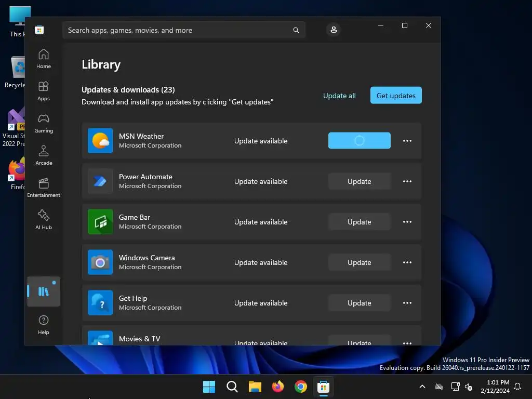Screen dimensions: 532x399
Task: Click the "Get Help" app name
Action: (x=133, y=298)
